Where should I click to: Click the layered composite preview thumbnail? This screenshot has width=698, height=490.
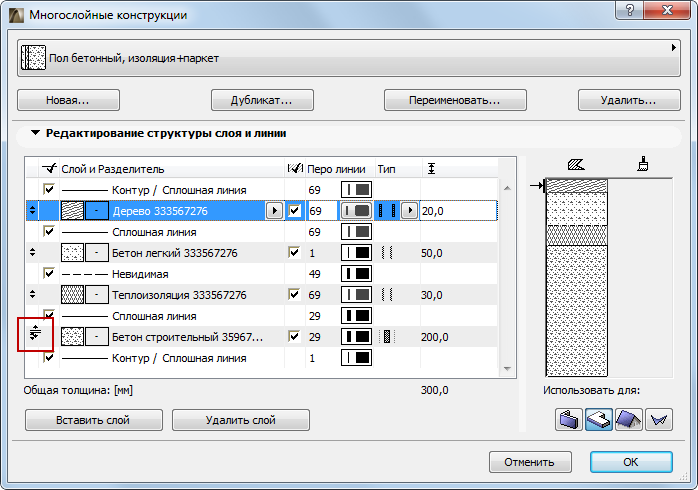pos(576,278)
